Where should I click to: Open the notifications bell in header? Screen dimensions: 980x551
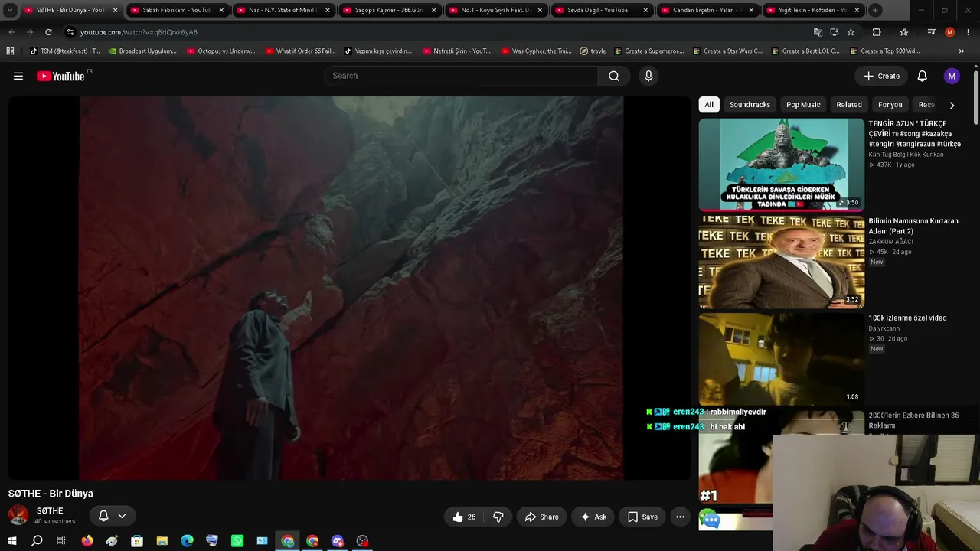[922, 76]
